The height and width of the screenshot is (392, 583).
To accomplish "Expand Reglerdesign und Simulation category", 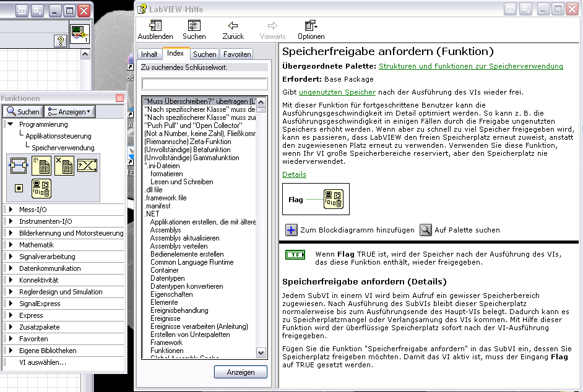I will [x=11, y=292].
